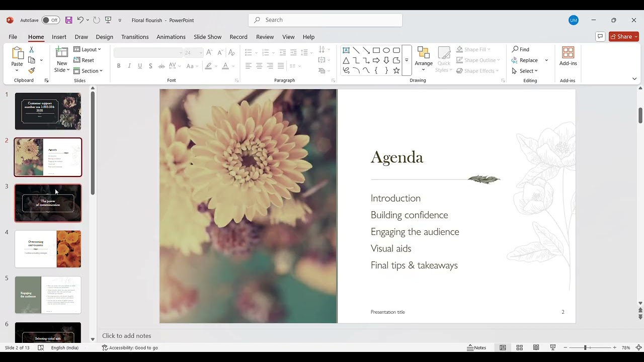
Task: Open the Select dropdown in Editing group
Action: click(x=525, y=71)
